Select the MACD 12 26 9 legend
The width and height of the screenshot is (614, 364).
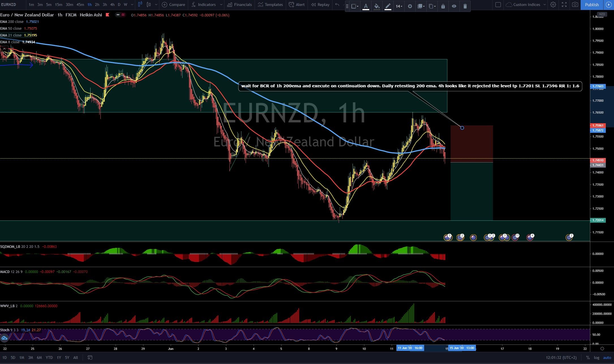[x=11, y=272]
